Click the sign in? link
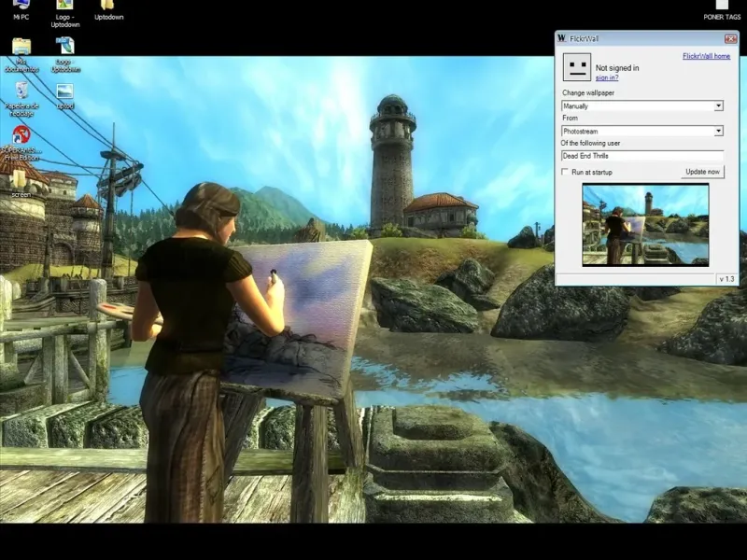Image resolution: width=747 pixels, height=560 pixels. 606,77
